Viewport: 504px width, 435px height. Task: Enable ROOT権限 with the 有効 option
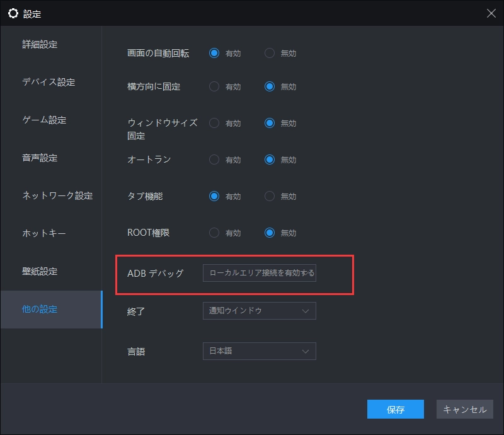pos(213,233)
